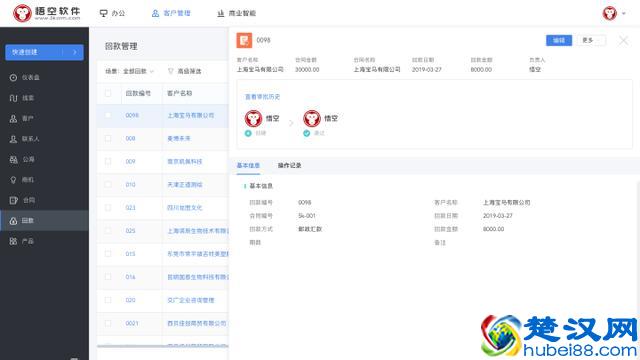Viewport: 640px width, 360px height.
Task: Check the row 0098 checkbox
Action: pos(108,116)
